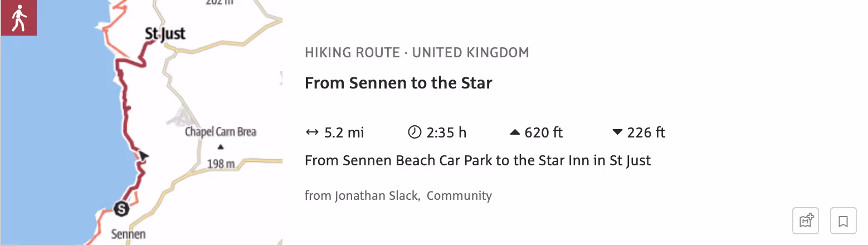Viewport: 868px width, 246px height.
Task: Click the duration clock icon
Action: [x=415, y=132]
